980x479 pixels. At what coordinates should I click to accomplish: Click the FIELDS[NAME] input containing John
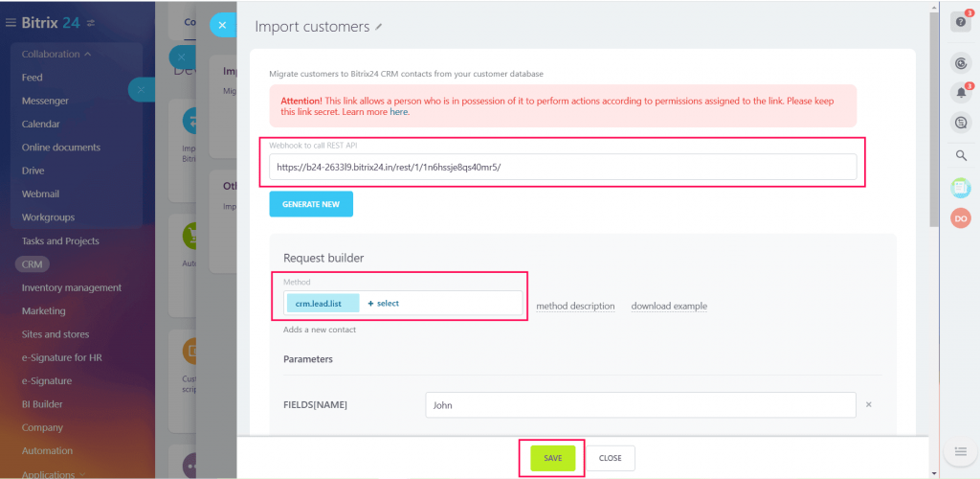[640, 405]
